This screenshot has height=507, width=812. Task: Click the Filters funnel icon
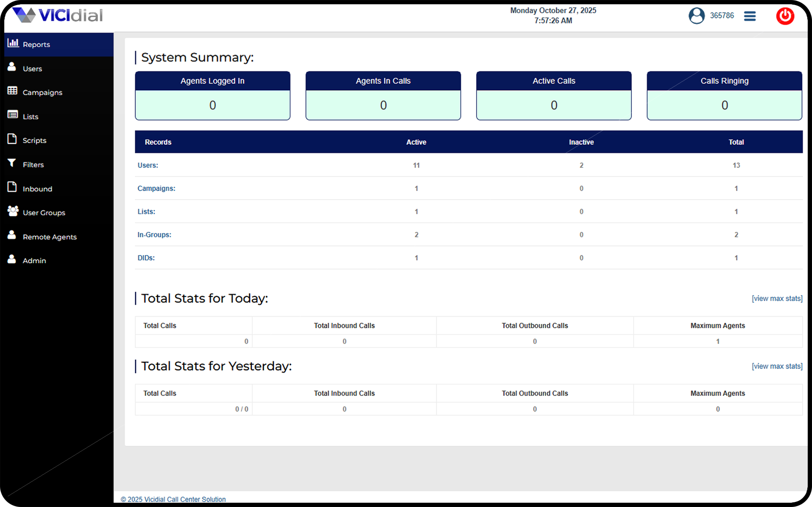[12, 163]
